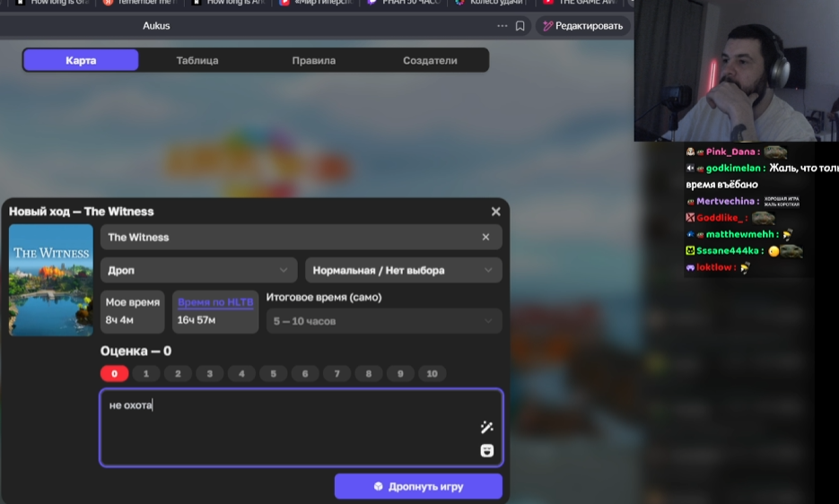839x504 pixels.
Task: Click the Дропнуть игру button
Action: 418,486
